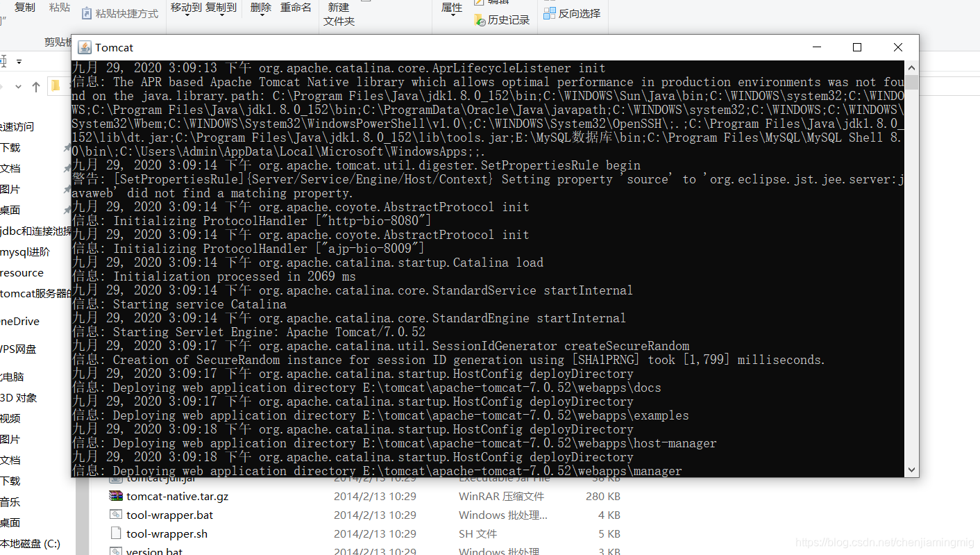Image resolution: width=980 pixels, height=555 pixels.
Task: Open 音乐 in the sidebar
Action: pyautogui.click(x=10, y=502)
